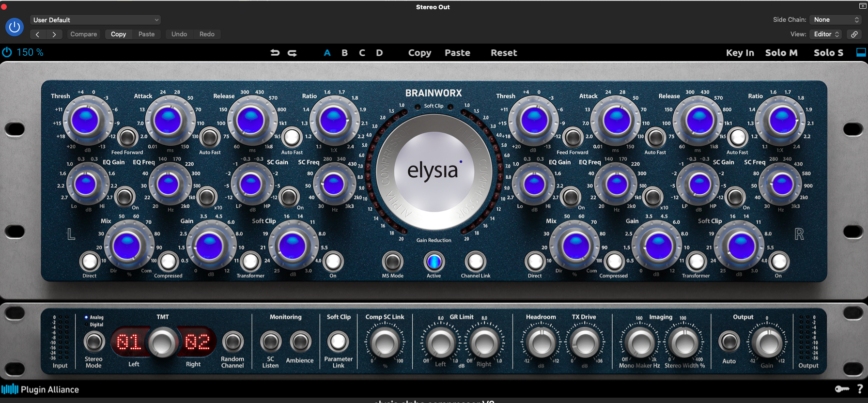Toggle left channel Direct button
Screen dimensions: 868x403
90,262
